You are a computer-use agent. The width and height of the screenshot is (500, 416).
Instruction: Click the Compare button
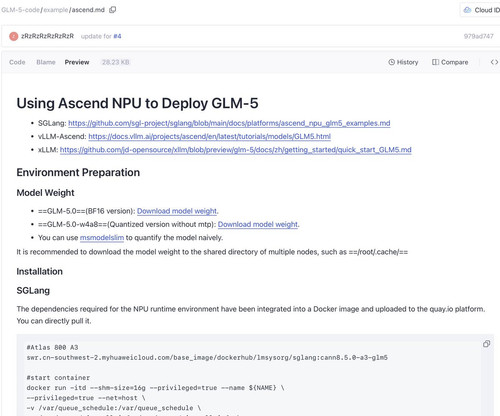point(450,62)
